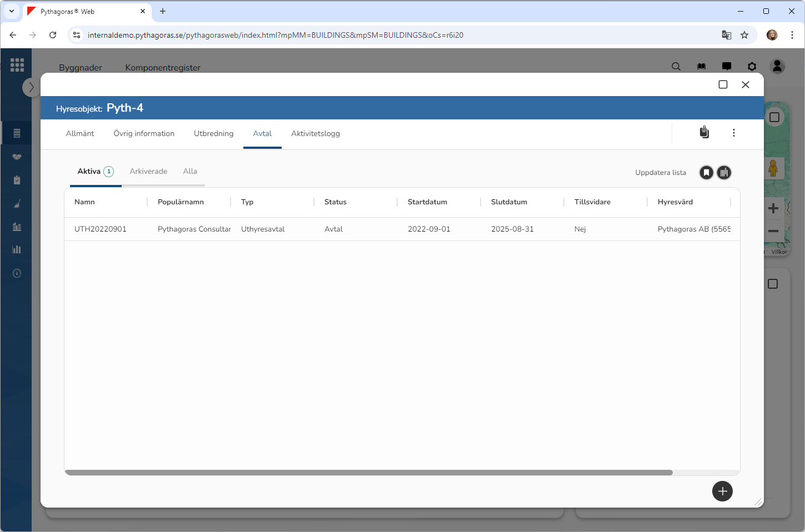Click the Uppdatera lista button
The width and height of the screenshot is (805, 532).
pos(660,173)
